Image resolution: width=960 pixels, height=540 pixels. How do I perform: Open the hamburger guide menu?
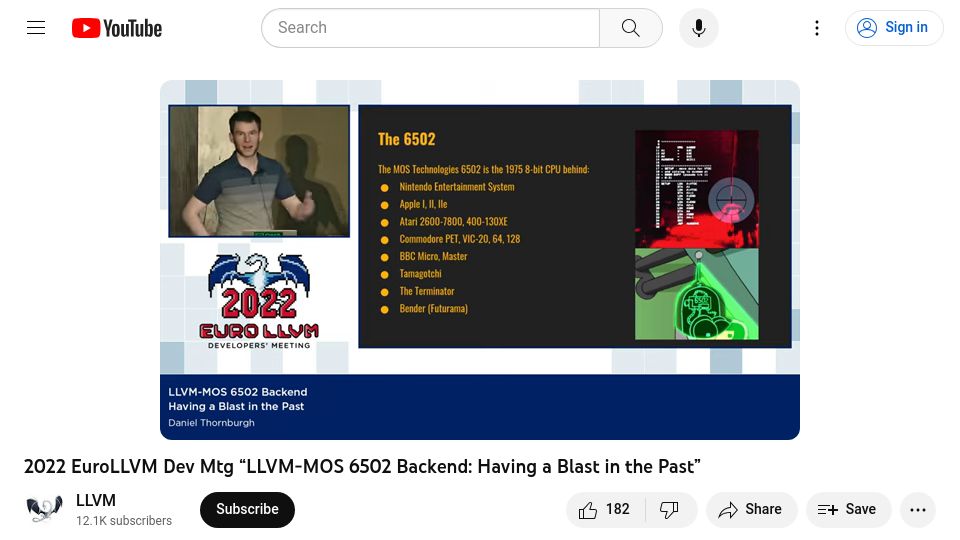pos(36,28)
